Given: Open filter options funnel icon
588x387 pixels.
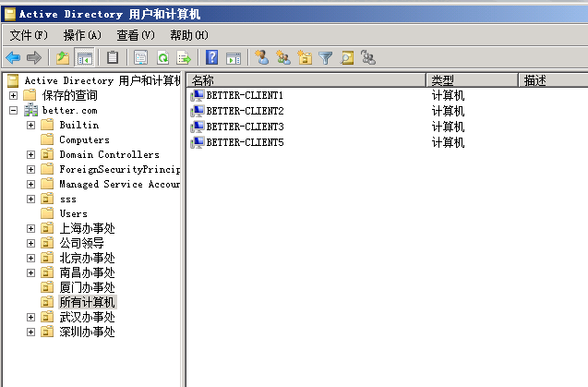Looking at the screenshot, I should pyautogui.click(x=326, y=58).
